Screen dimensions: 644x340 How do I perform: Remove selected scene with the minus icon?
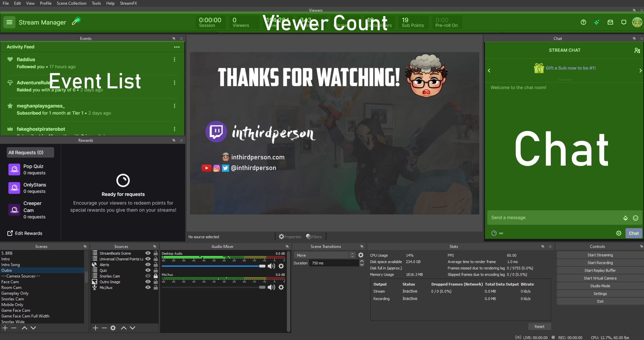coord(14,328)
